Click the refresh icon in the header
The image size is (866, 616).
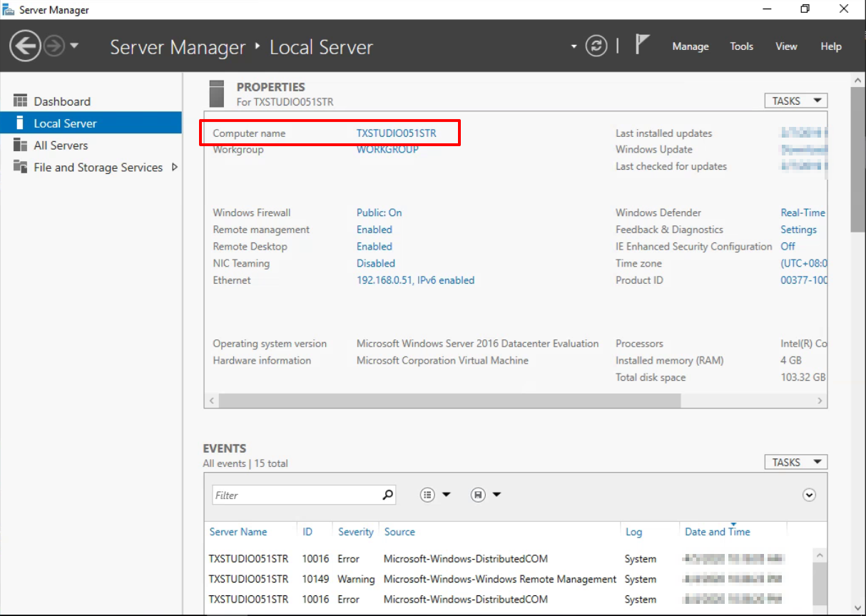pos(596,46)
